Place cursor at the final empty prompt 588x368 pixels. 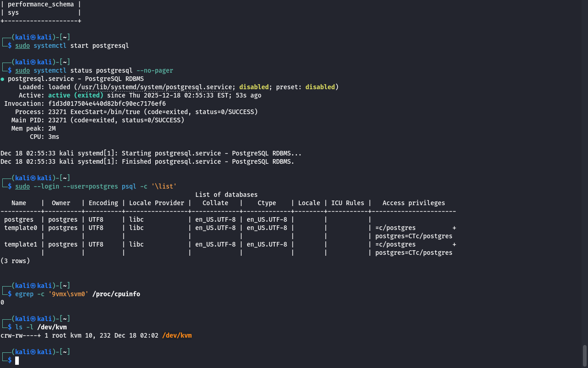tap(17, 361)
